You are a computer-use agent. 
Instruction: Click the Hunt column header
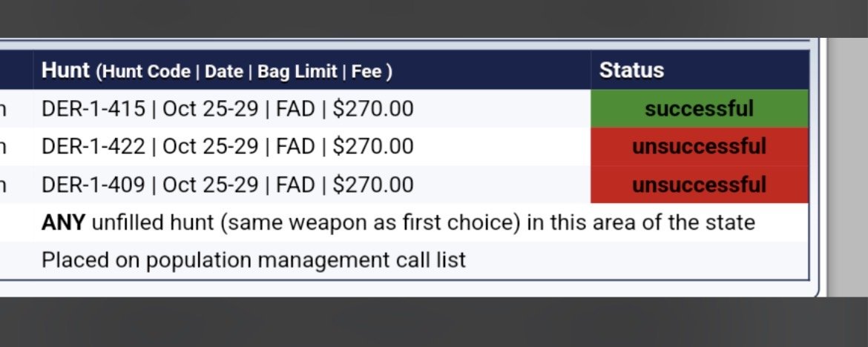pos(65,70)
